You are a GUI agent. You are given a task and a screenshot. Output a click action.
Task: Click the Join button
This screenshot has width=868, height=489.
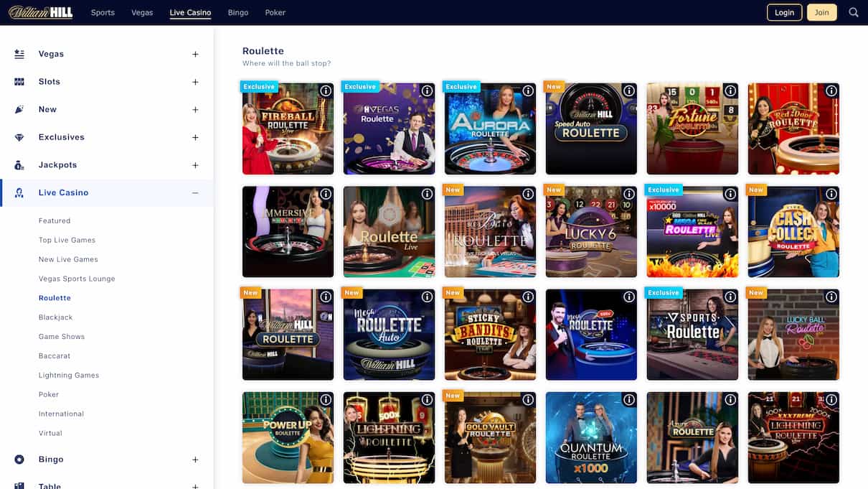822,12
